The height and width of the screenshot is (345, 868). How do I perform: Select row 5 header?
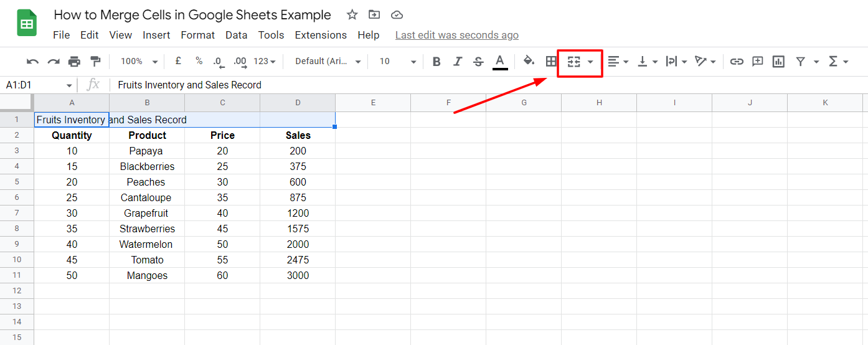pyautogui.click(x=17, y=182)
